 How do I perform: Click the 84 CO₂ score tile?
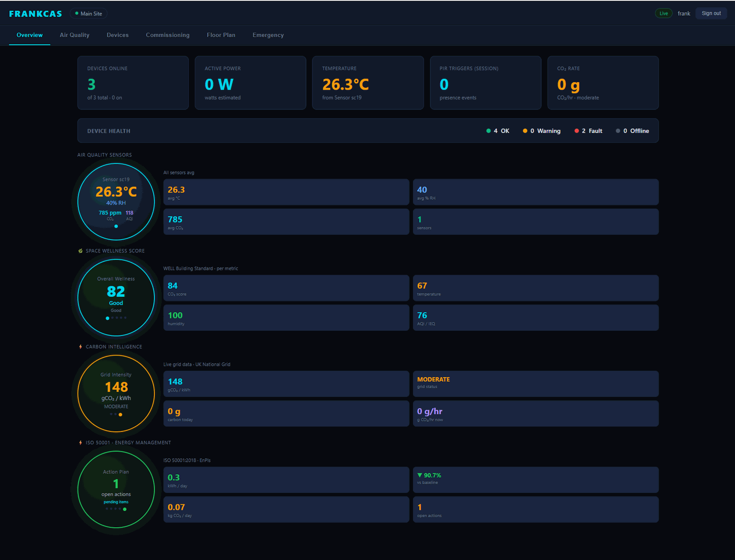(286, 288)
